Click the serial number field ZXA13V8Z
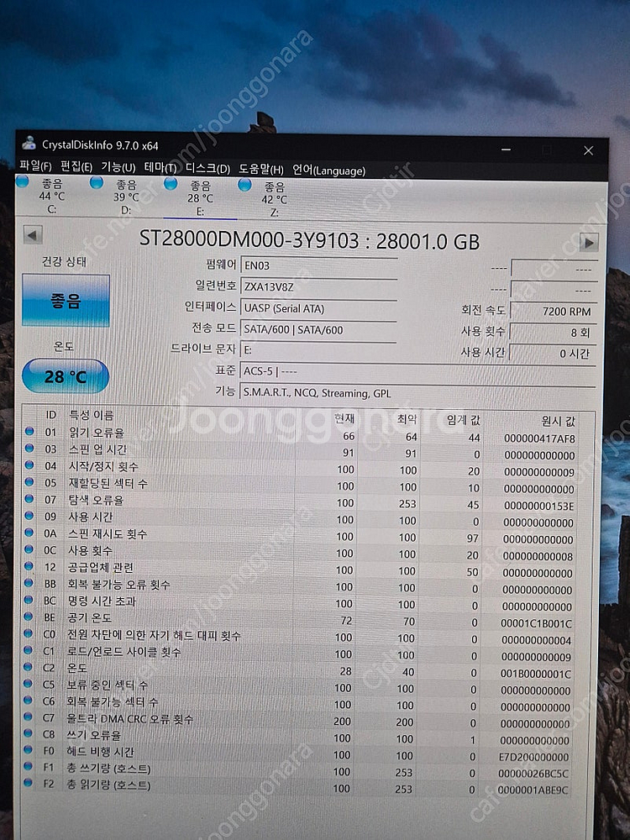 pyautogui.click(x=318, y=287)
